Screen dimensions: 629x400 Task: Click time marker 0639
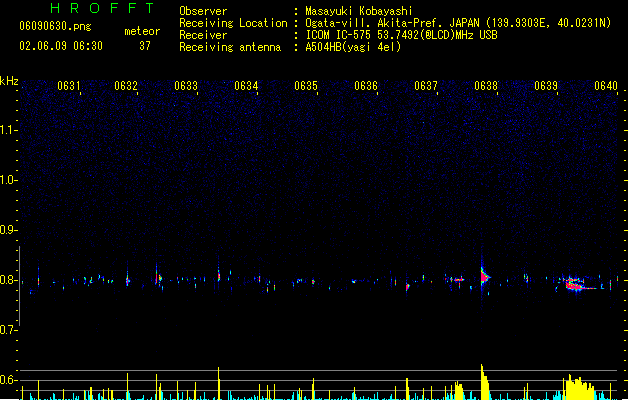546,86
